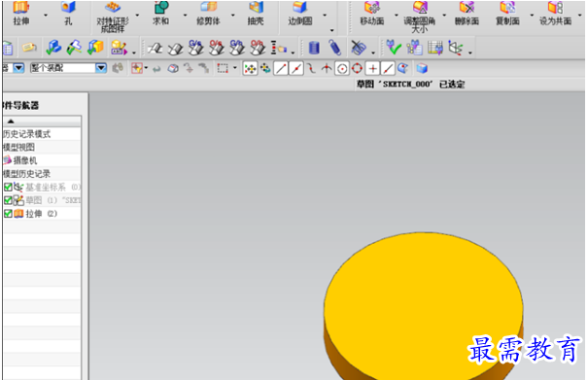Click the yellow tag attribute icon
588x380 pixels.
tap(29, 48)
